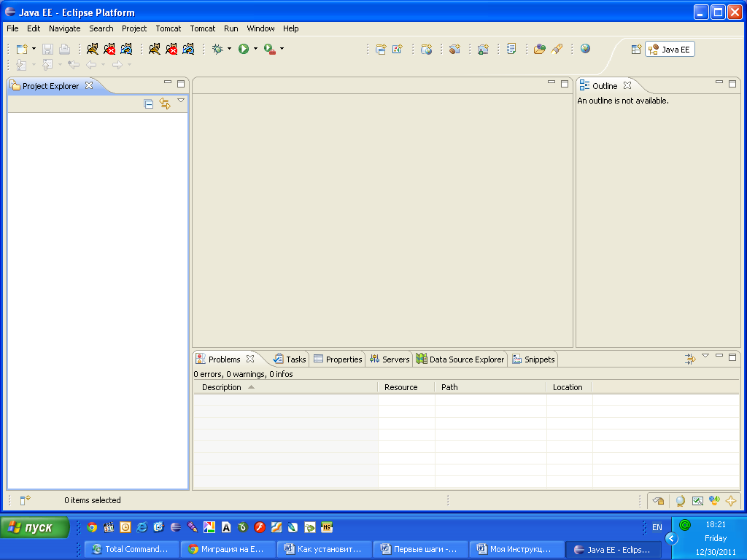747x560 pixels.
Task: Click the Last Edit Location arrow icon
Action: tap(74, 65)
